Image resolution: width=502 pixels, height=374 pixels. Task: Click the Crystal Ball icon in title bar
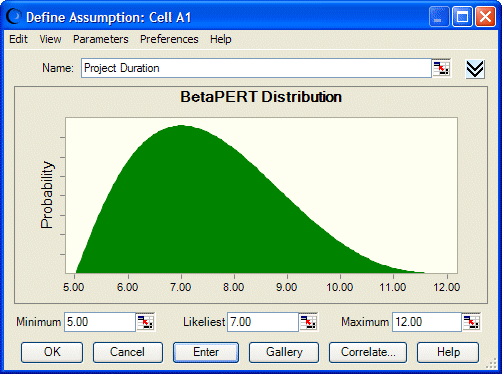pyautogui.click(x=14, y=17)
